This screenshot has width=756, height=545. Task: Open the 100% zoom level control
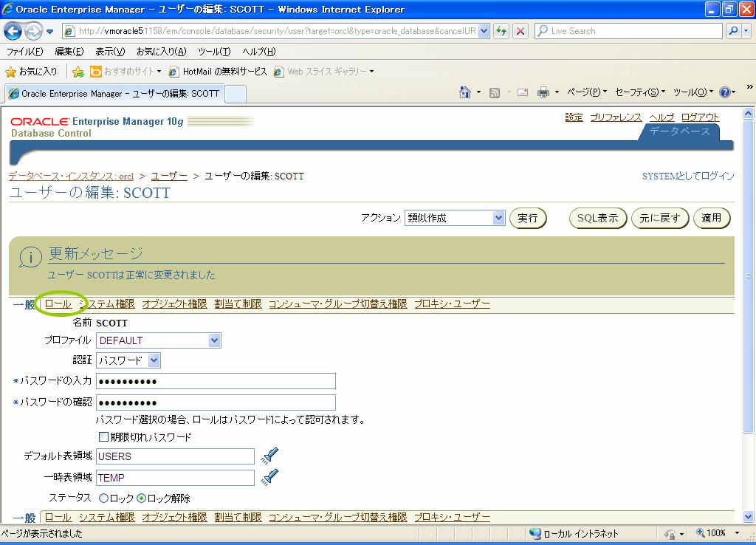coord(718,533)
